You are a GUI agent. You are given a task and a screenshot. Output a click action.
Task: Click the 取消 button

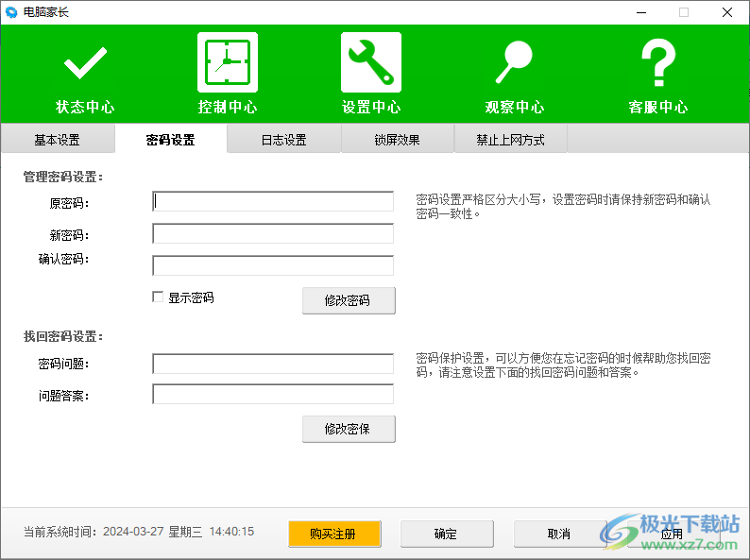559,534
